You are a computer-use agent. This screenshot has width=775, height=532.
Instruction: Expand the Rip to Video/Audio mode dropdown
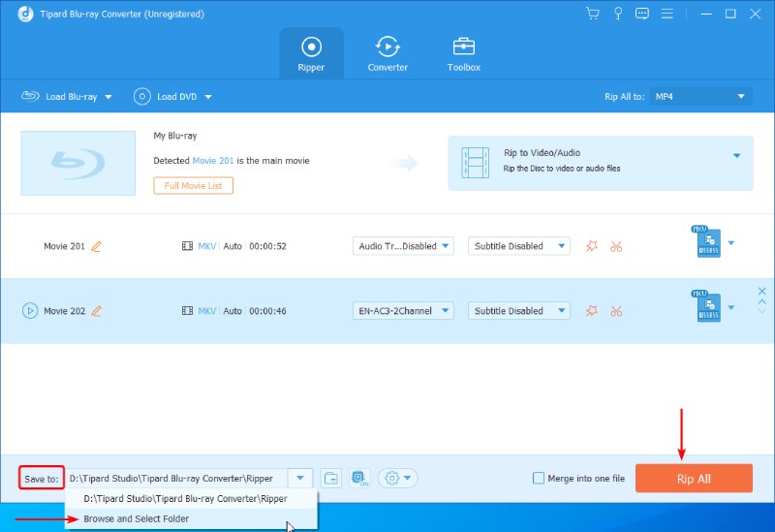(736, 156)
